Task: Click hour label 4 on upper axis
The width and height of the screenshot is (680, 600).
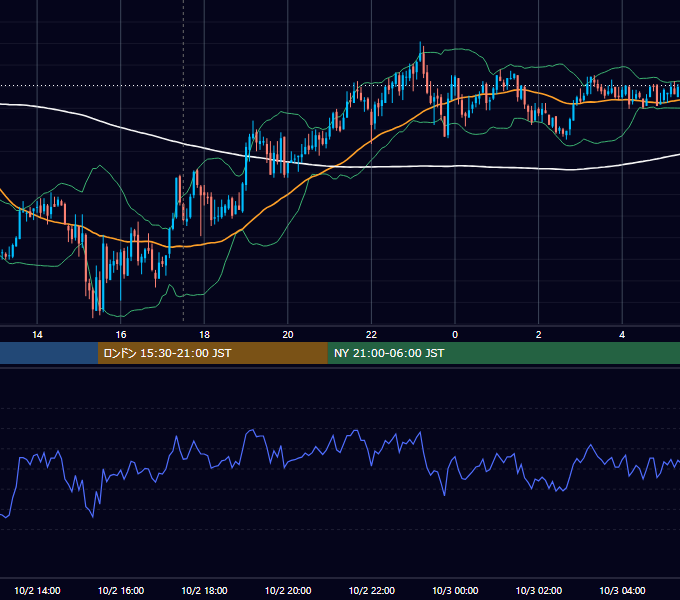Action: click(622, 335)
